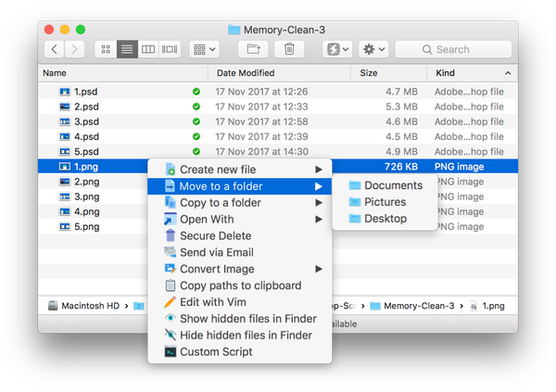Expand the Open With submenu arrow
This screenshot has width=556, height=392.
[x=319, y=220]
